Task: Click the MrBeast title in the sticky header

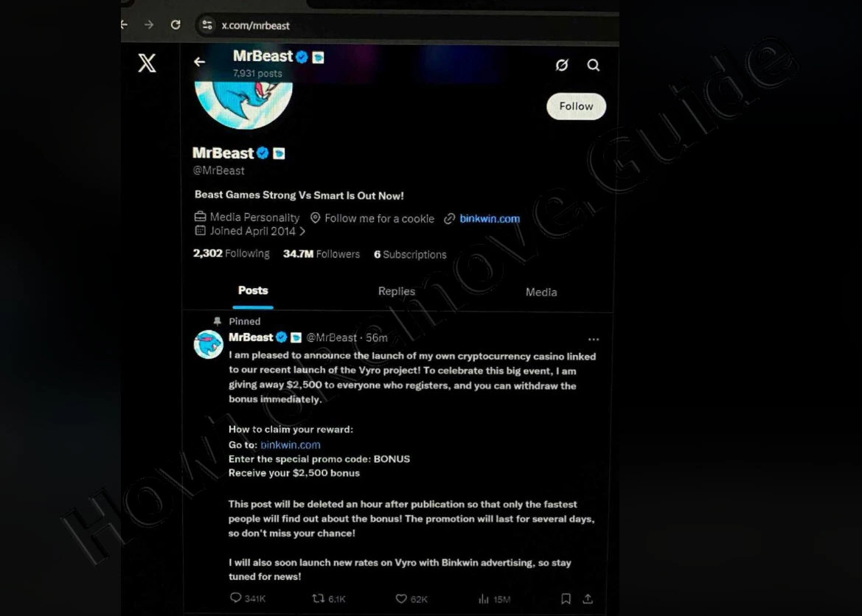Action: pos(263,56)
